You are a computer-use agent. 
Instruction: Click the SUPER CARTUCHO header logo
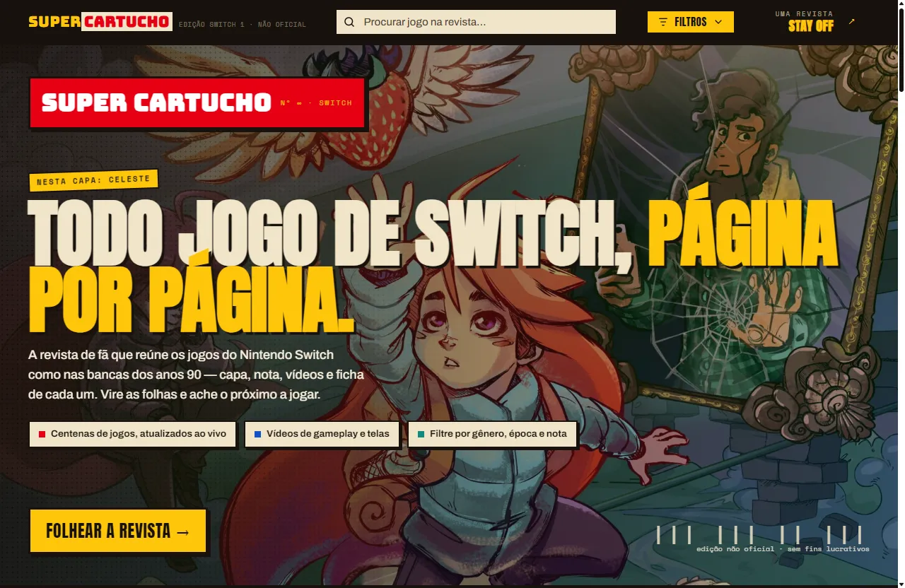point(100,21)
